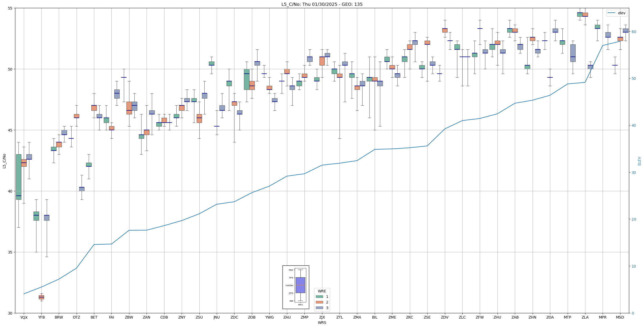Image resolution: width=644 pixels, height=327 pixels.
Task: Click the MSD station tick label
Action: pos(620,317)
